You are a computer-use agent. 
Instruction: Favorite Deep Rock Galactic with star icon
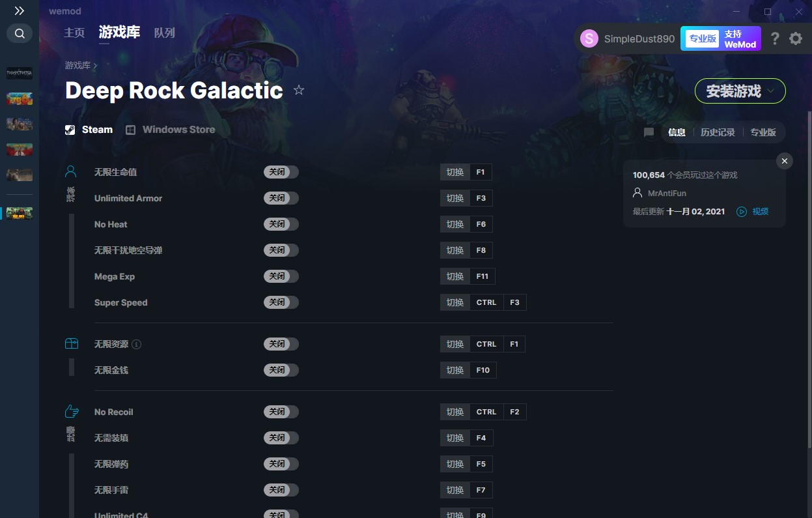[299, 90]
